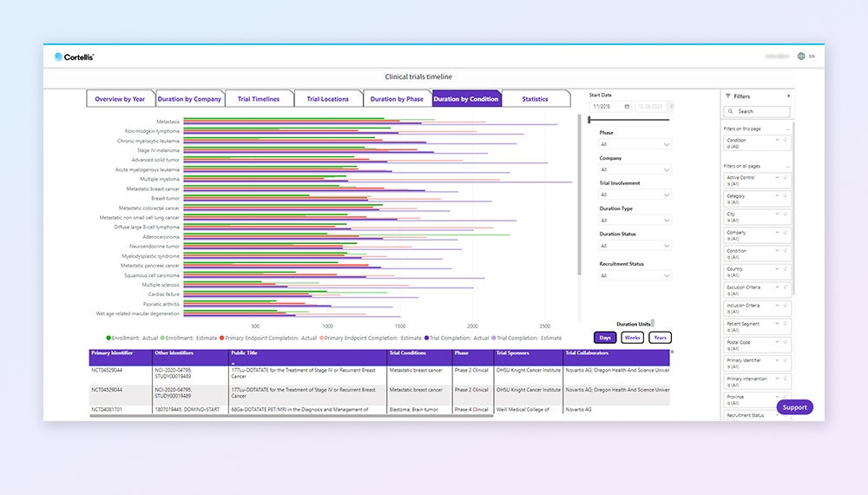This screenshot has height=495, width=868.
Task: Click the Filters funnel icon
Action: point(727,96)
